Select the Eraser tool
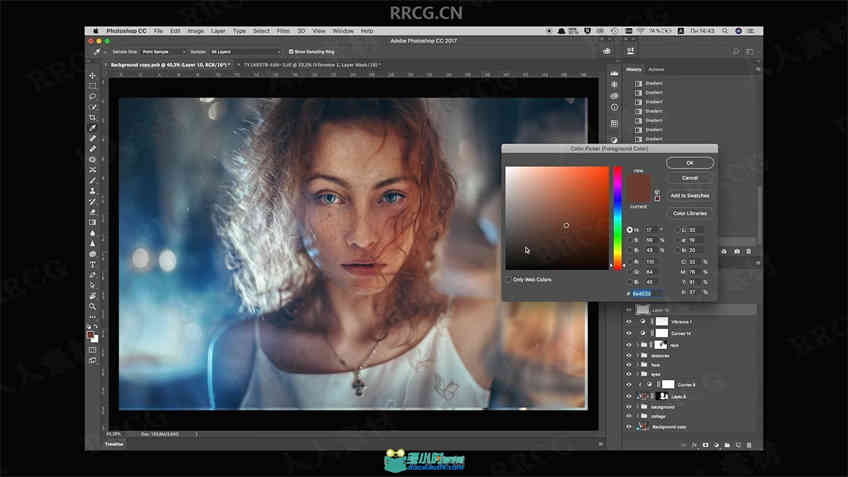Screen dimensions: 848x477 click(92, 212)
